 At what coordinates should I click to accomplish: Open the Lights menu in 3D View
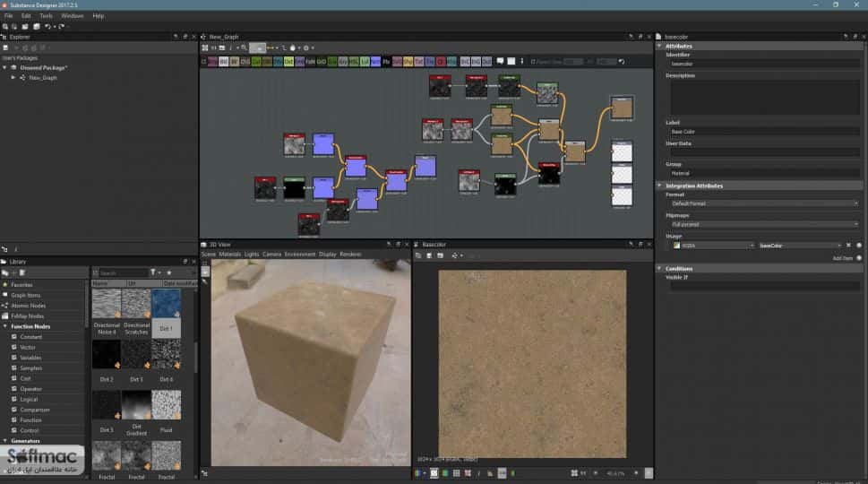tap(252, 255)
